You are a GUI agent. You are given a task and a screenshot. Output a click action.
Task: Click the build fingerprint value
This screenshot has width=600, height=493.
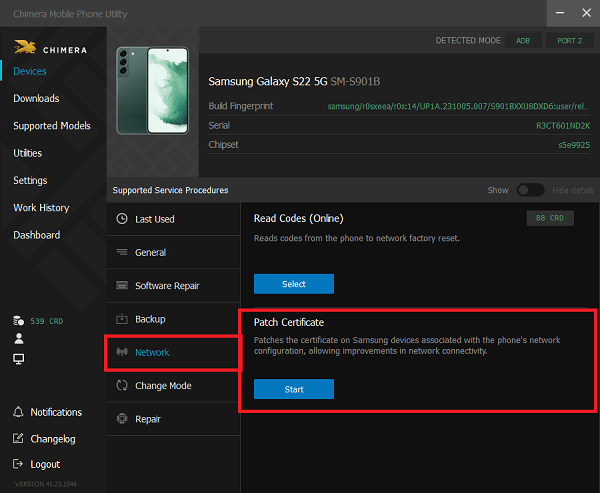tap(458, 106)
